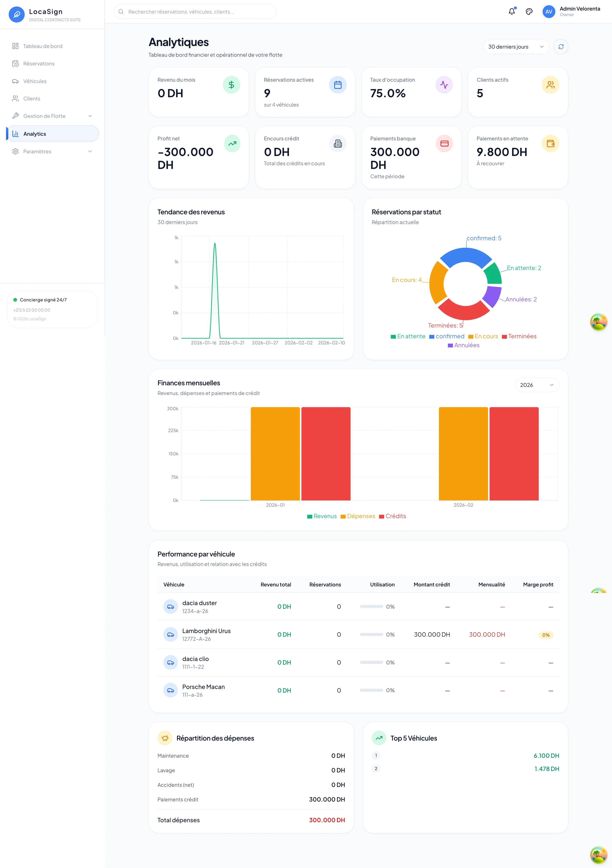Open the 30 derniers jours dropdown

(x=516, y=47)
